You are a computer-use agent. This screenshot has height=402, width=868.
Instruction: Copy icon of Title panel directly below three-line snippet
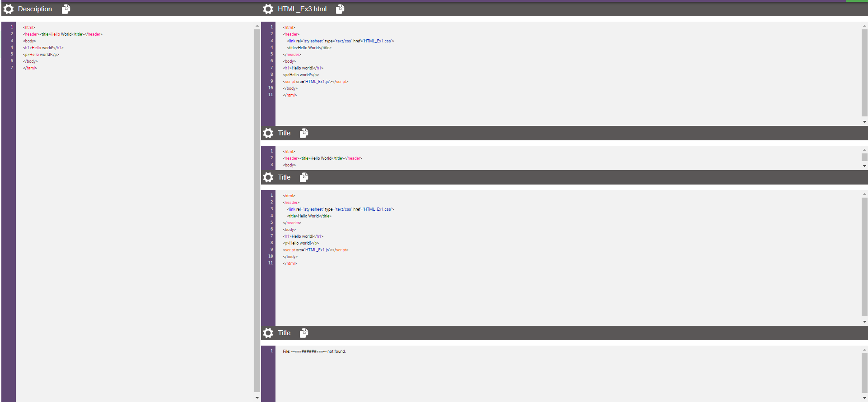304,177
